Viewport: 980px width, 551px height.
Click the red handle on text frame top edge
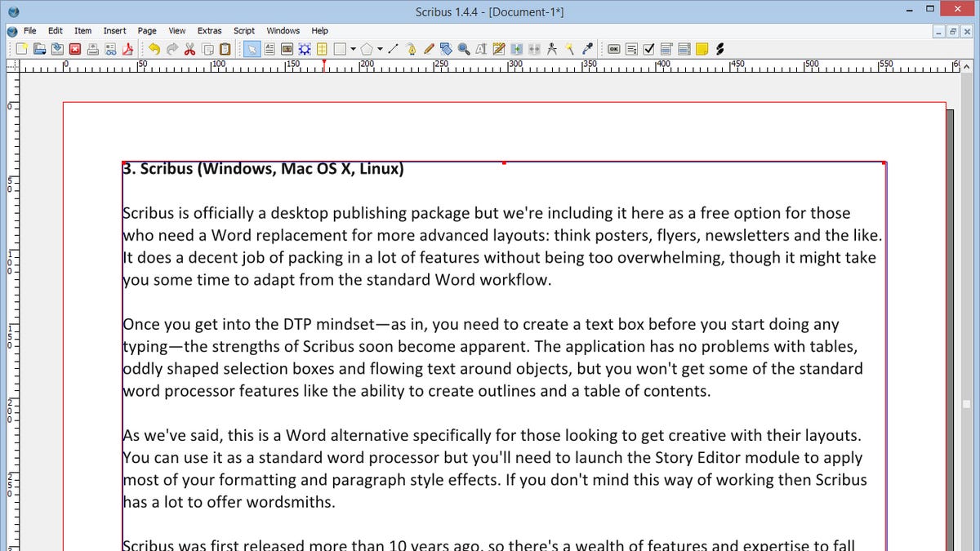(504, 162)
